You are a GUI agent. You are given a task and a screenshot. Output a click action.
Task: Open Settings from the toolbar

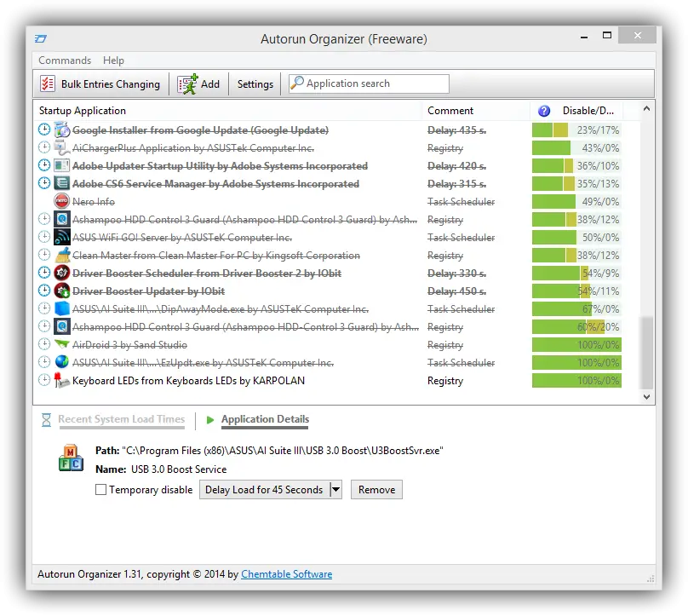point(255,83)
